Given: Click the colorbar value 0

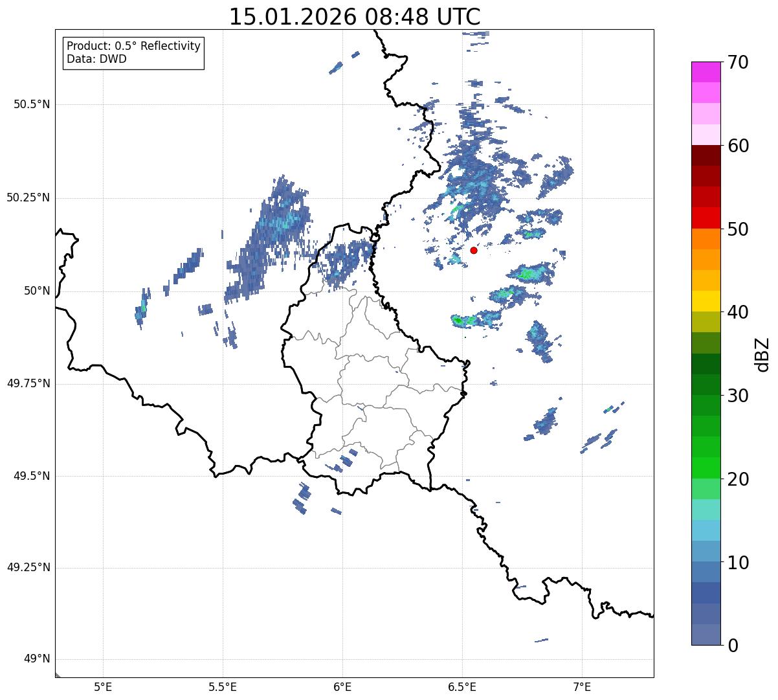Looking at the screenshot, I should tap(732, 646).
